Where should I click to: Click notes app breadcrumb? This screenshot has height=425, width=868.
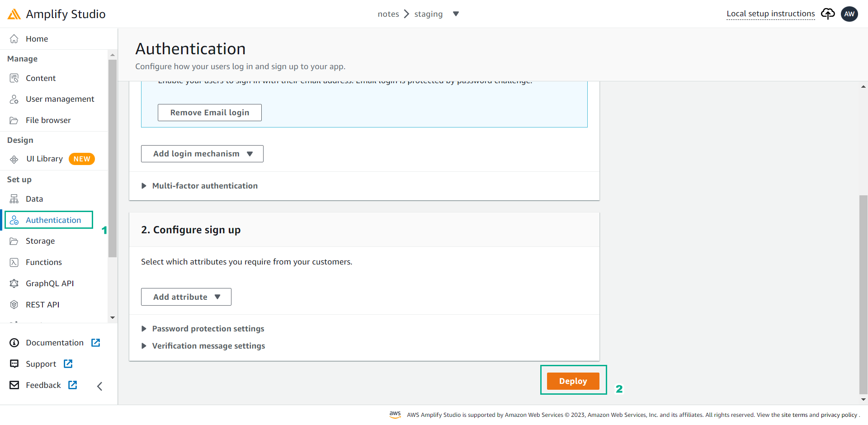388,14
